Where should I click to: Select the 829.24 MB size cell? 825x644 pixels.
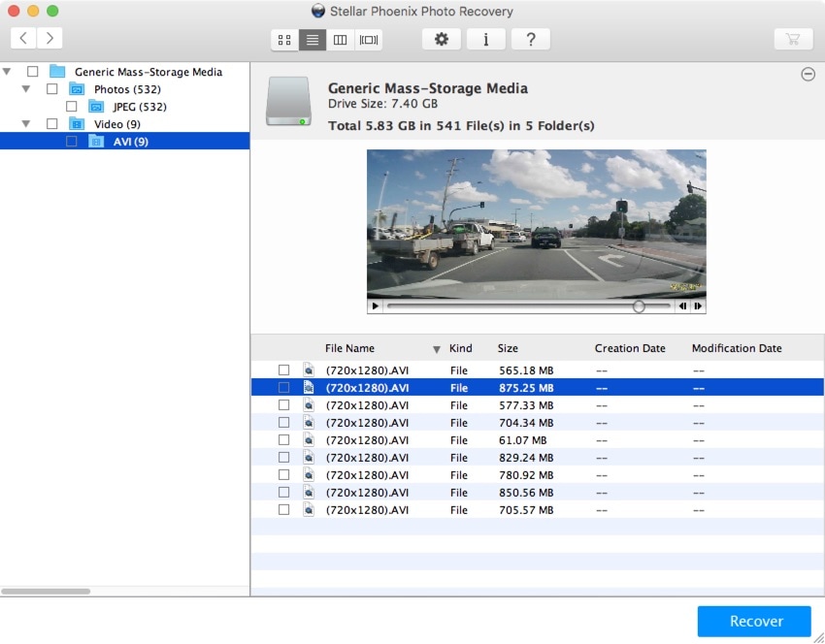click(526, 458)
